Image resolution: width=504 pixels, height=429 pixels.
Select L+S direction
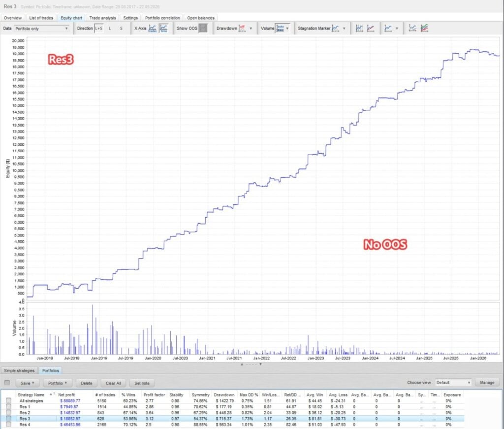tap(98, 28)
